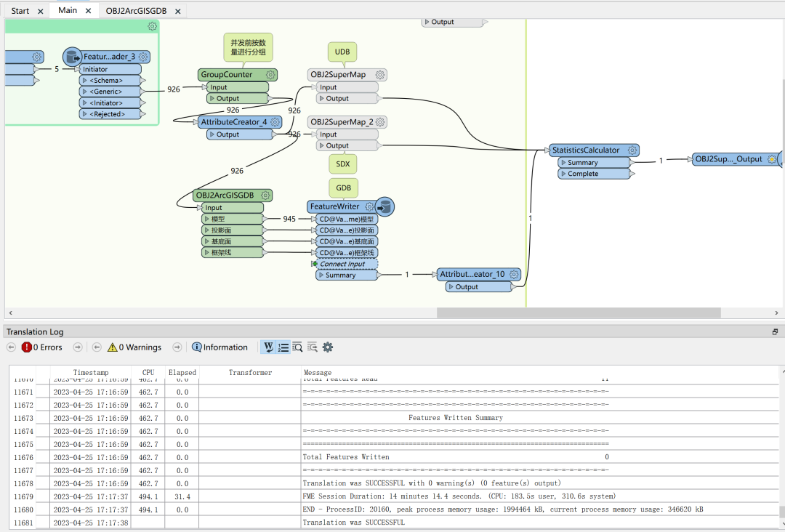Expand GroupCounter Output port attributes
785x532 pixels.
212,99
